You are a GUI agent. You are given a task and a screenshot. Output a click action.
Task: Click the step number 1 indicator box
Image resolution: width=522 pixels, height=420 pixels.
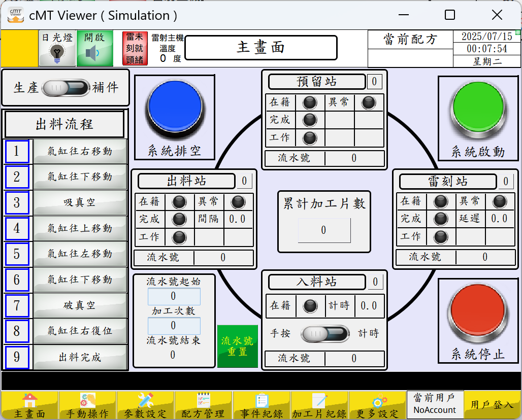(17, 151)
